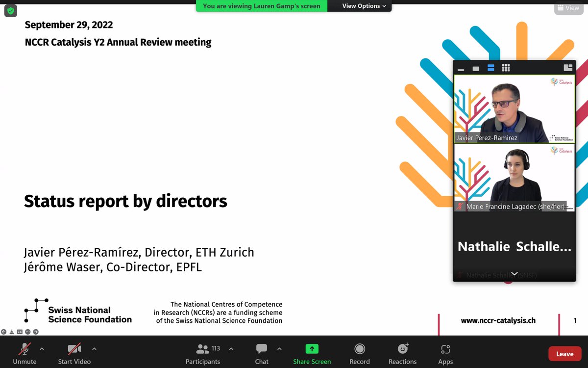Open the Reactions menu
The width and height of the screenshot is (588, 368).
pos(403,353)
